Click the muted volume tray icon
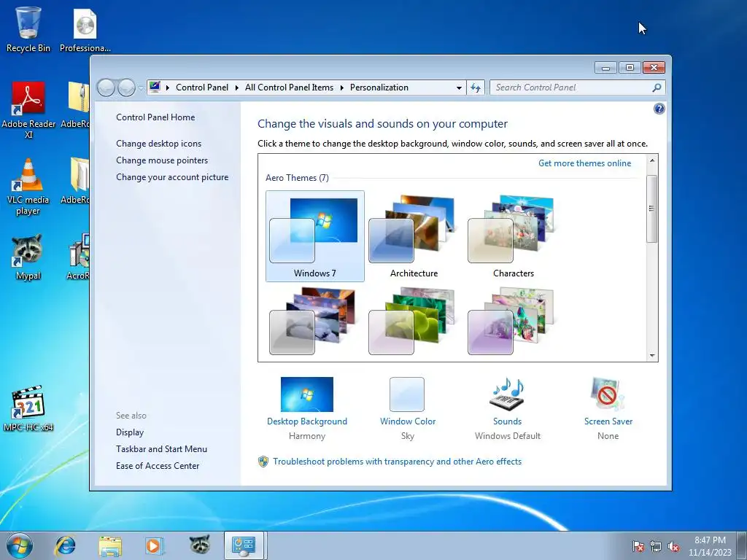Viewport: 747px width, 560px height. point(673,546)
